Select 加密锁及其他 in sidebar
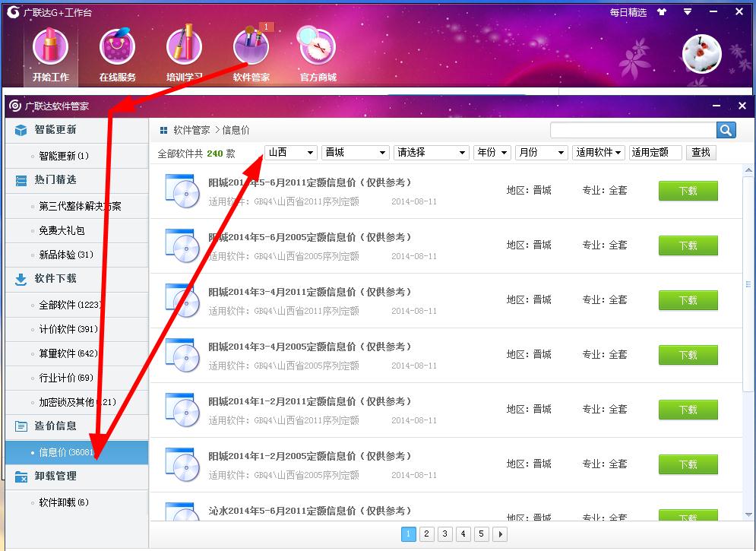 77,402
